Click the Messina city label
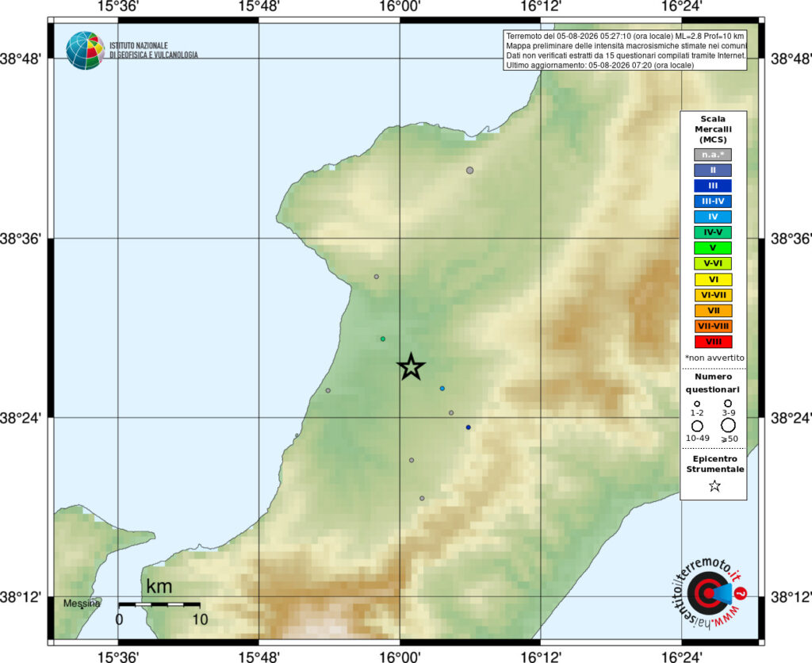 pos(82,604)
